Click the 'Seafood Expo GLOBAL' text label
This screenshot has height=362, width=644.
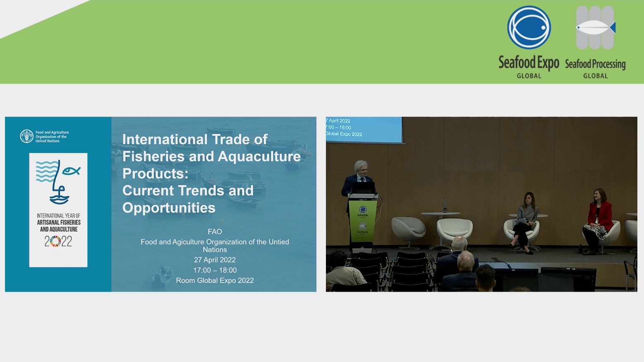[x=529, y=67]
